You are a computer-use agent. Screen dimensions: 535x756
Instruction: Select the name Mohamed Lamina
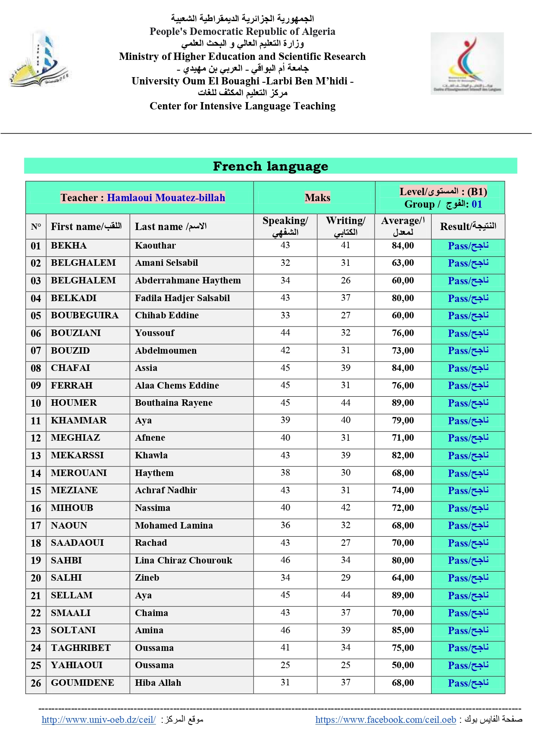click(174, 526)
